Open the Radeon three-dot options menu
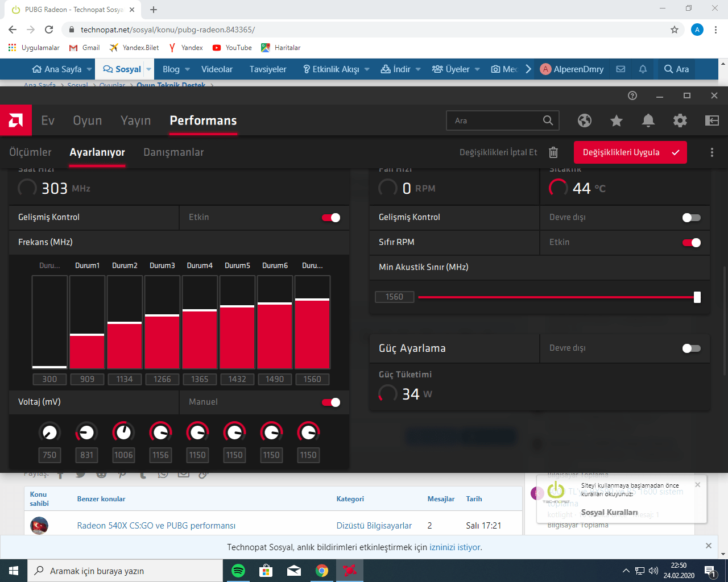The height and width of the screenshot is (582, 728). (x=712, y=152)
